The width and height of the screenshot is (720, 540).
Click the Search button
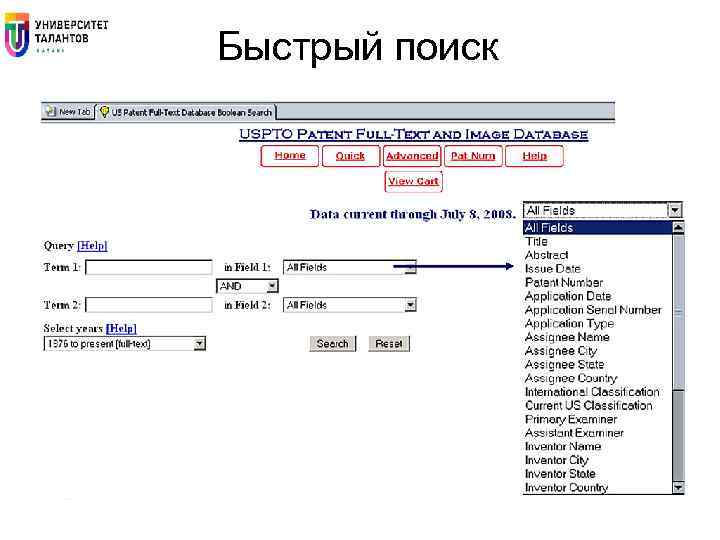coord(332,343)
